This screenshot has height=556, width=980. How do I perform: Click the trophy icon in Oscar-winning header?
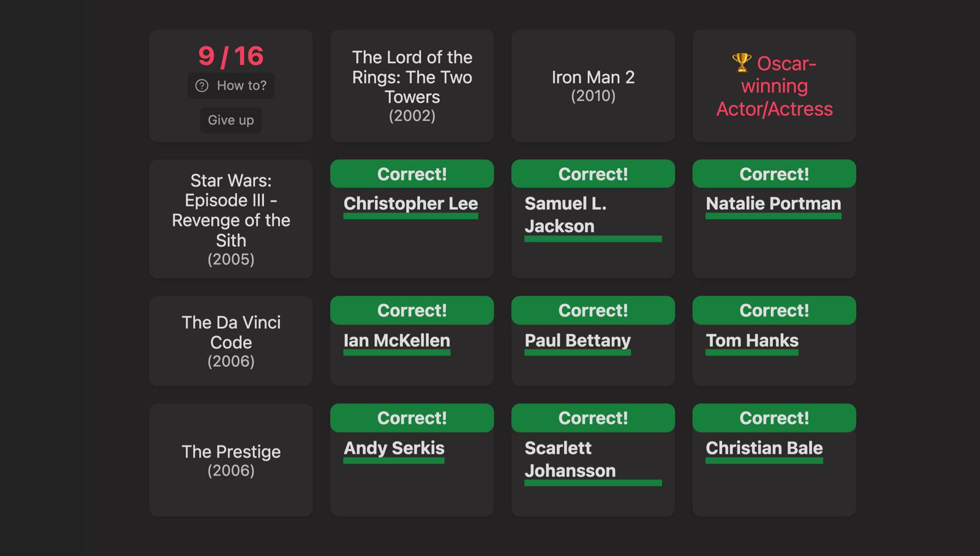(x=742, y=62)
